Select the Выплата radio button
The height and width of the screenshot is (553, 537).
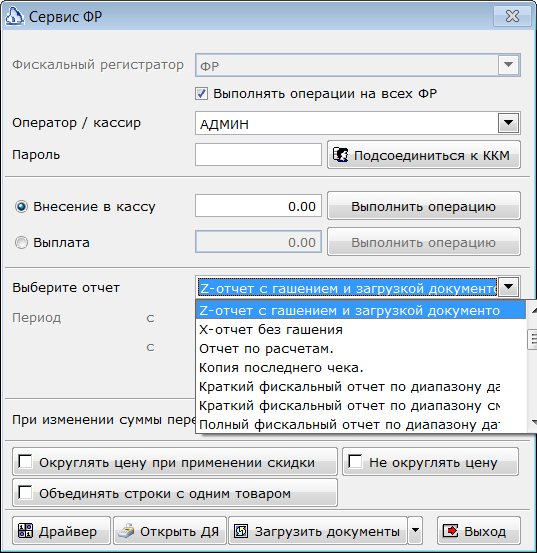coord(21,243)
